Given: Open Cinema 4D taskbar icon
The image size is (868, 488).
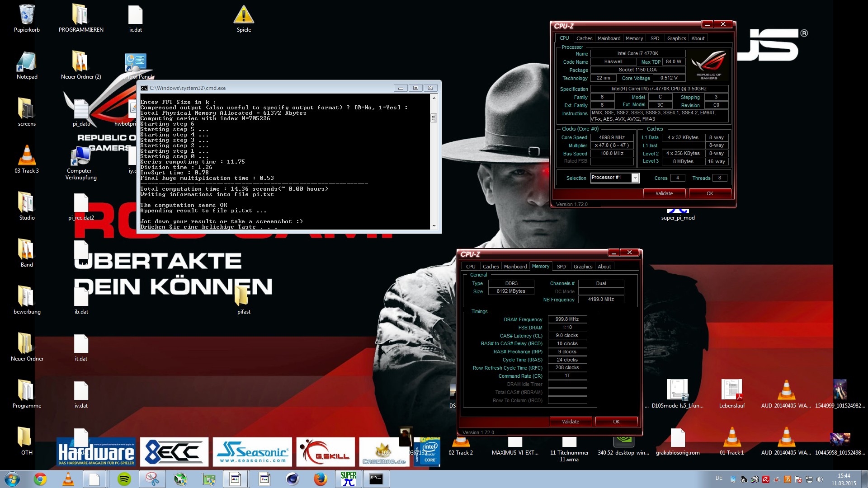Looking at the screenshot, I should click(292, 479).
